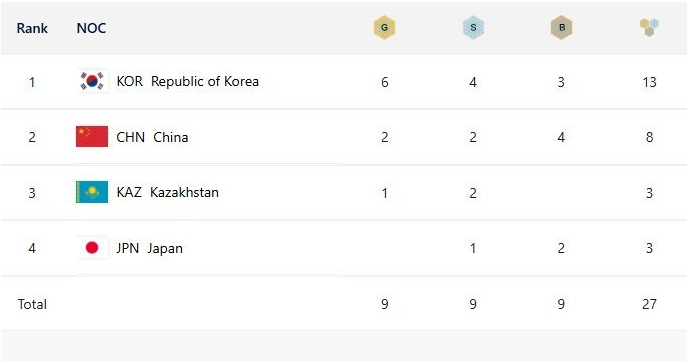Open China country link
This screenshot has height=361, width=687.
click(170, 137)
